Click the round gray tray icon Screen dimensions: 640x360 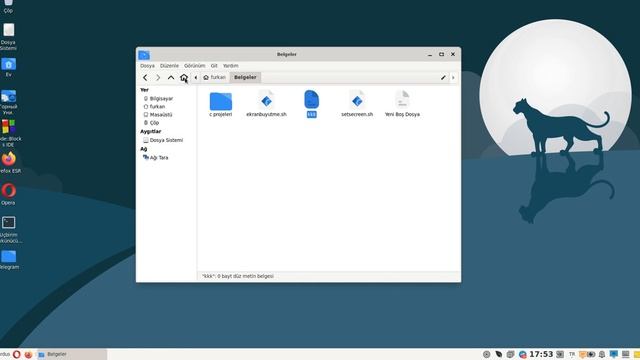tap(487, 354)
